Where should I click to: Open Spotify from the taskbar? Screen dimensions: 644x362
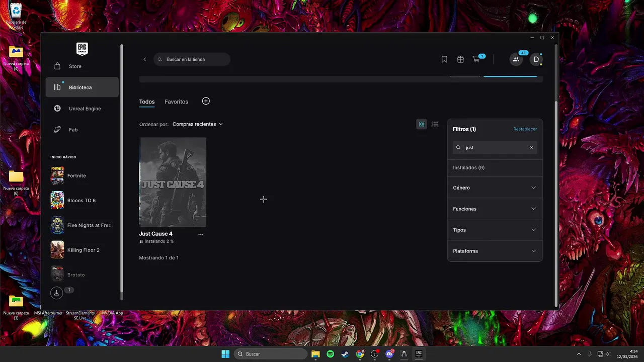click(330, 354)
